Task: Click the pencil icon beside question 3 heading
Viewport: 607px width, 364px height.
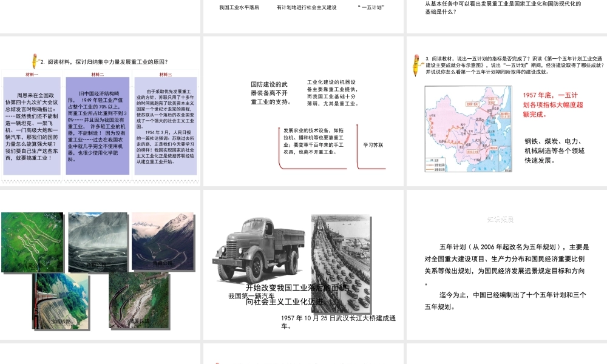Action: tap(416, 65)
